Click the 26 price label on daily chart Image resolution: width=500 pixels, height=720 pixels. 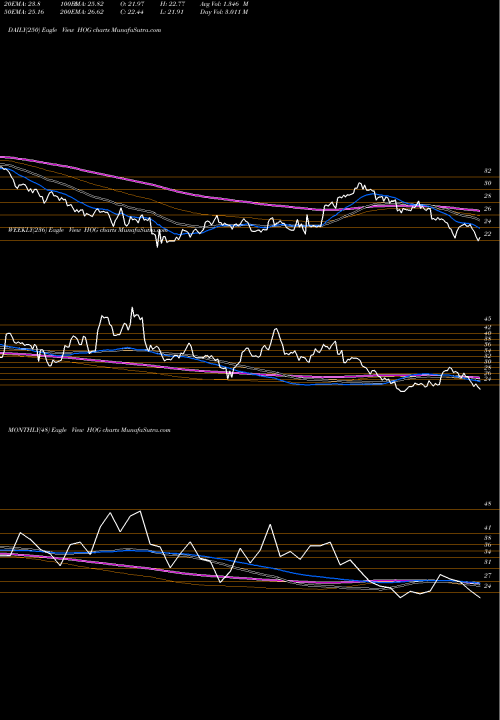(x=487, y=209)
